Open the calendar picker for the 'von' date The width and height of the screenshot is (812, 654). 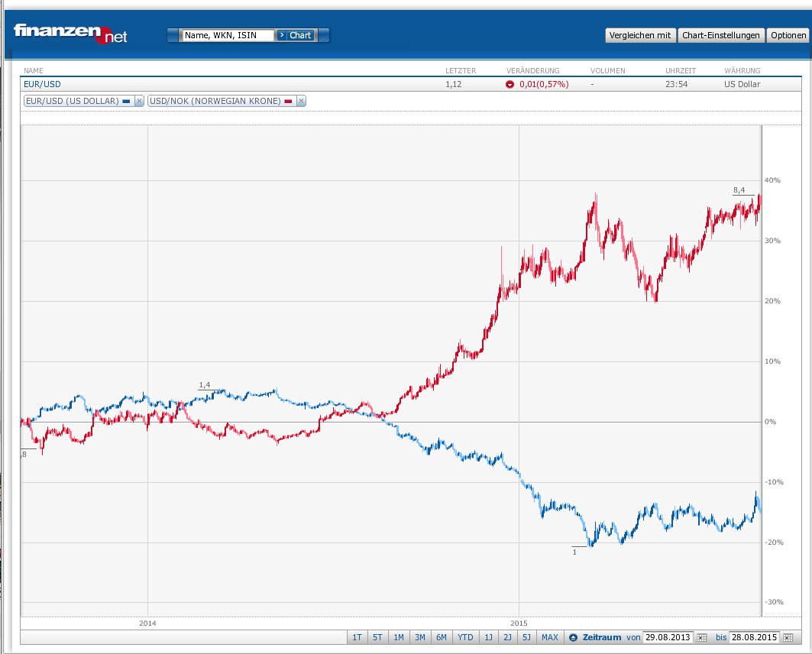[702, 637]
